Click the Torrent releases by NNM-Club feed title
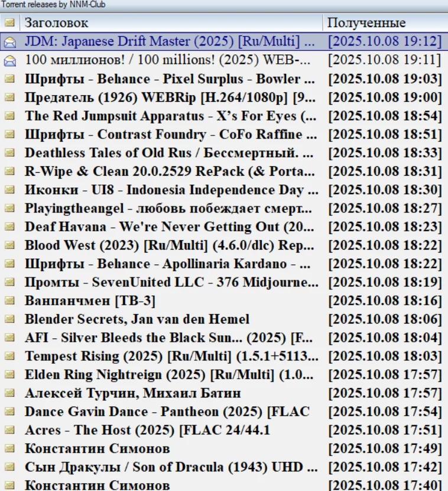This screenshot has width=448, height=491. [53, 4]
